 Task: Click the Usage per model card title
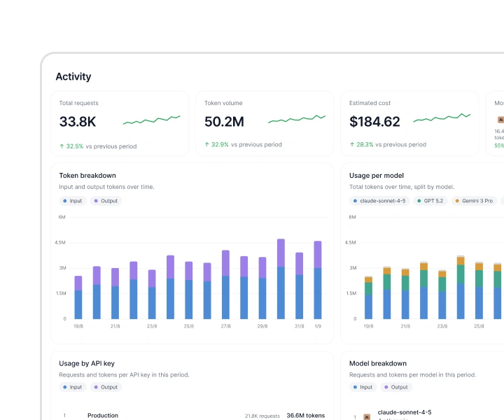[377, 176]
